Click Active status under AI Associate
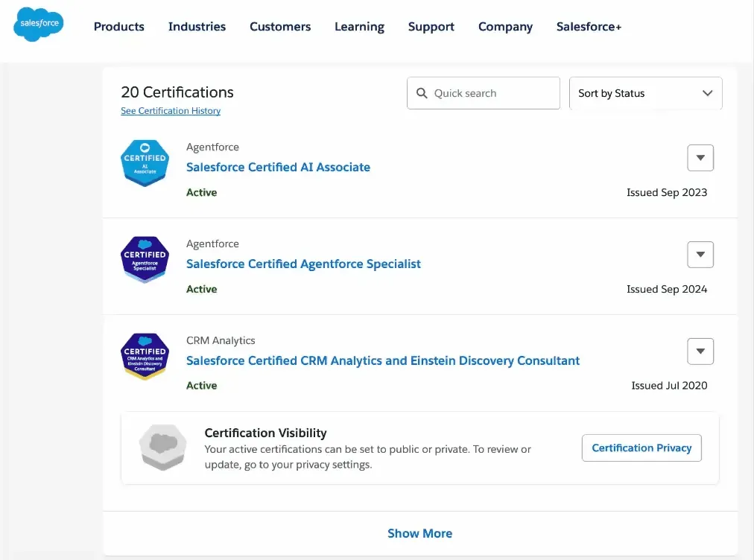 coord(201,192)
